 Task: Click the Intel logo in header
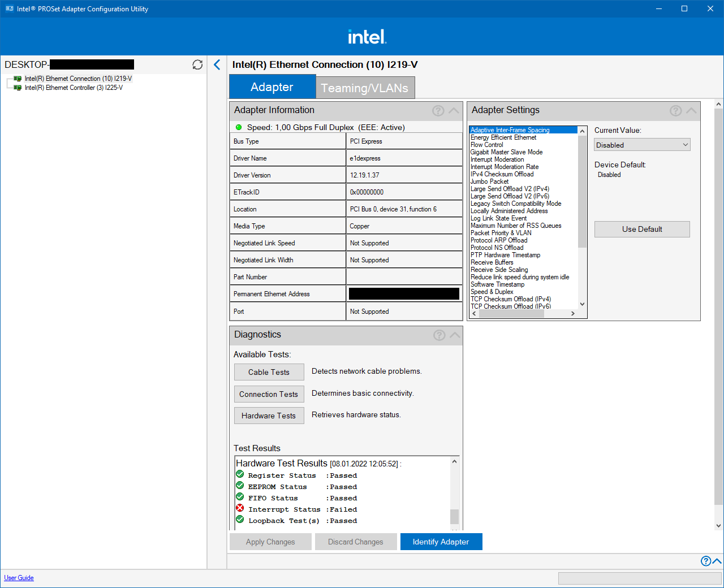[x=367, y=37]
